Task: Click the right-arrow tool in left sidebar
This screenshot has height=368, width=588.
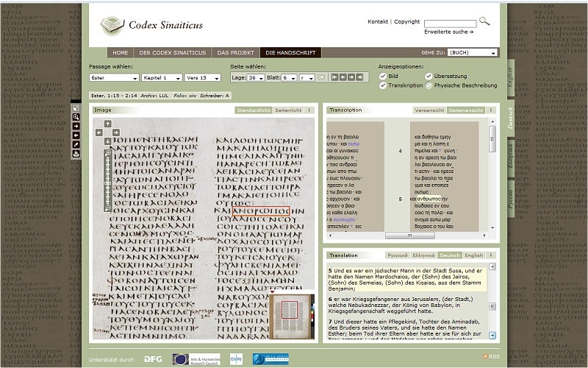Action: click(x=76, y=126)
